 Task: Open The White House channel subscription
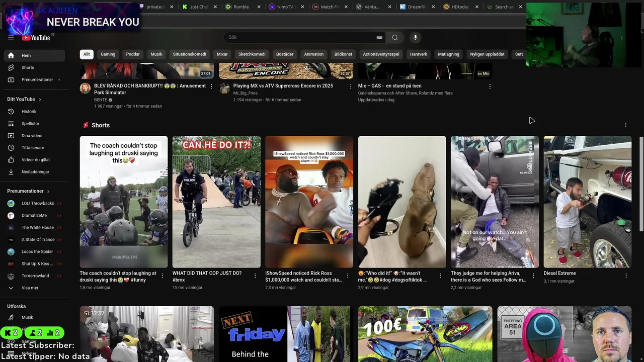pos(34,228)
